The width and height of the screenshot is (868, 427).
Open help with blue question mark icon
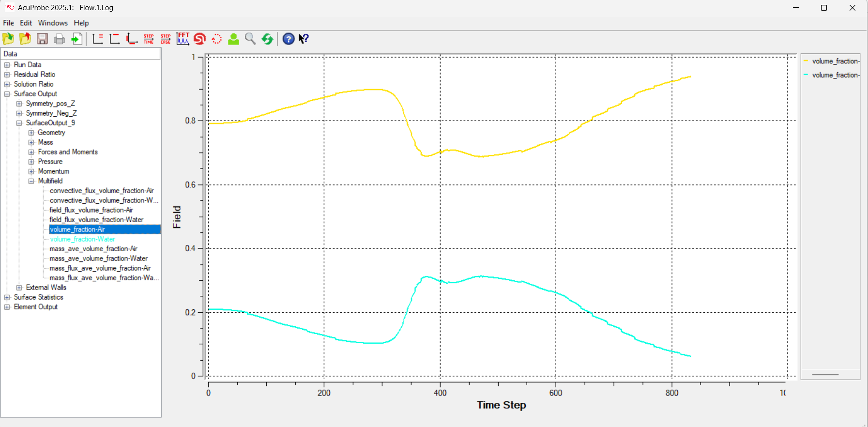(289, 39)
